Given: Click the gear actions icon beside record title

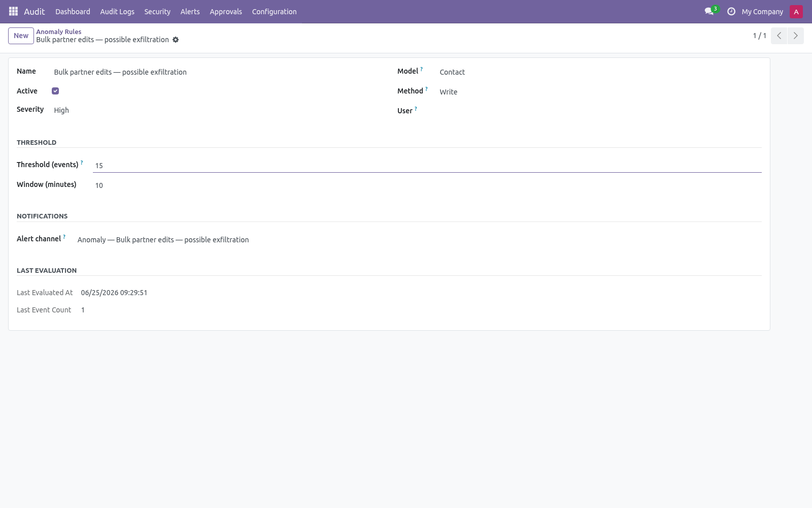Looking at the screenshot, I should 176,40.
